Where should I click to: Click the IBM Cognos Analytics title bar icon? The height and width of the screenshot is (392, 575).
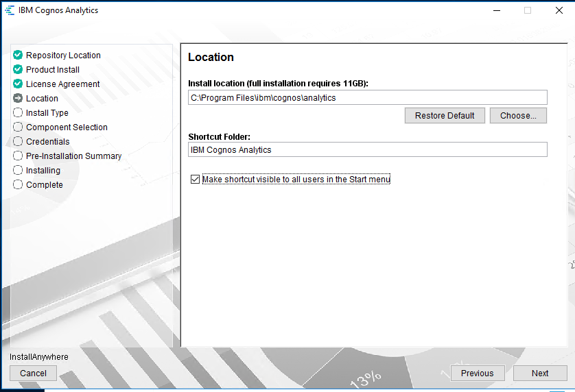tap(10, 10)
